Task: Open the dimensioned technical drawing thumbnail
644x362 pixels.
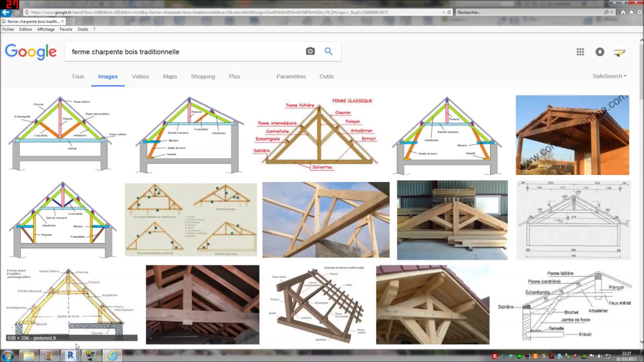Action: point(573,220)
